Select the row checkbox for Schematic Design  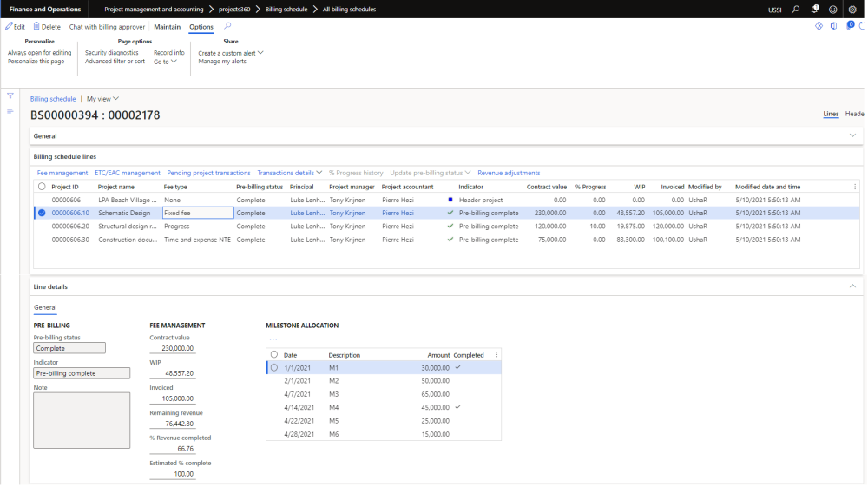point(42,213)
